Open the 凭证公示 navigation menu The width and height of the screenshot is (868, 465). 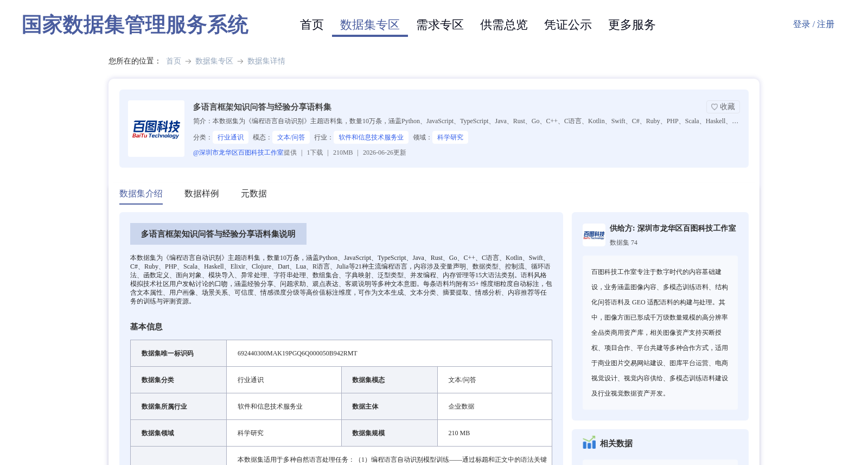pyautogui.click(x=568, y=25)
